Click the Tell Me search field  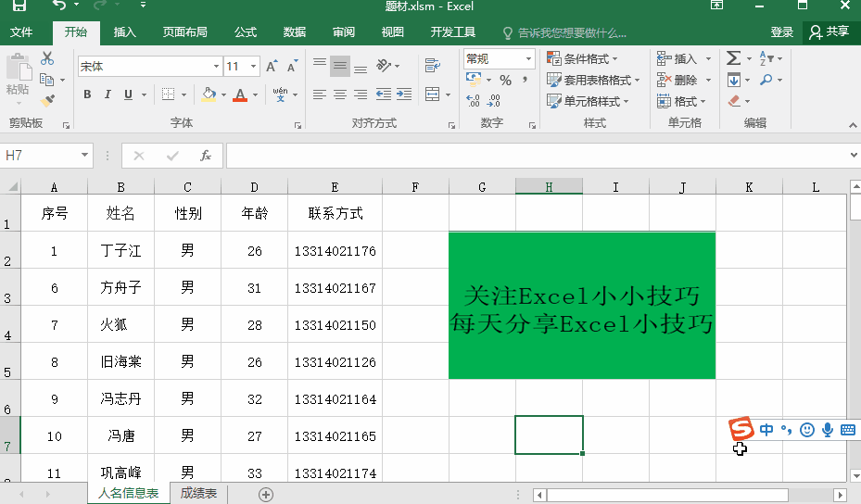click(565, 33)
